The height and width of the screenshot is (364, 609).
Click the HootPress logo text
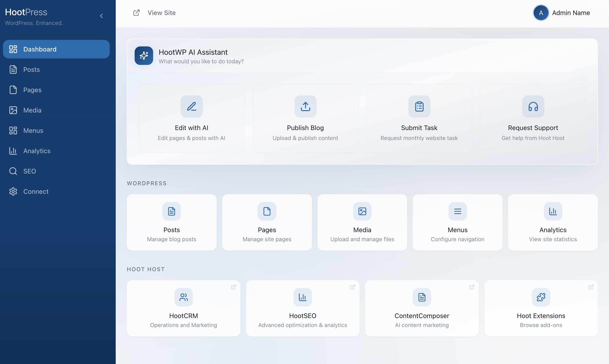click(26, 12)
